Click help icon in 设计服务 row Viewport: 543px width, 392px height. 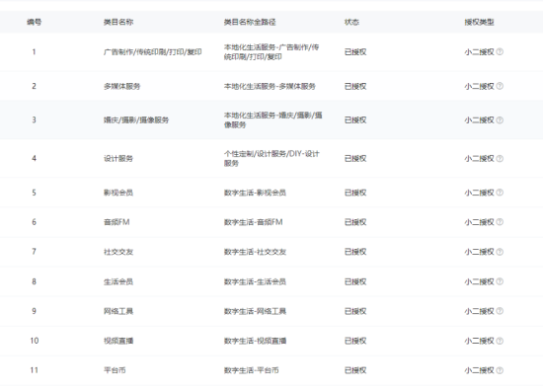(x=500, y=158)
